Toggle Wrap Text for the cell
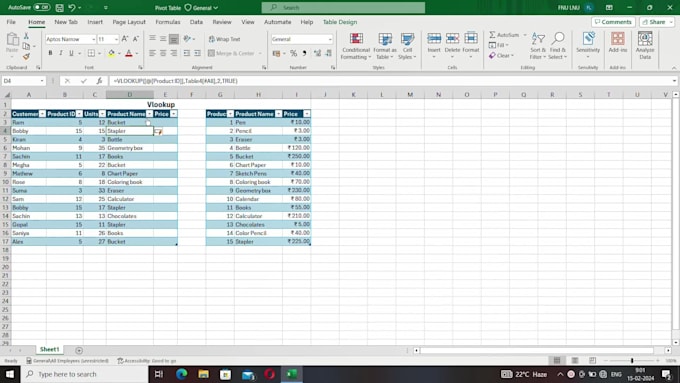This screenshot has height=383, width=680. [x=224, y=39]
